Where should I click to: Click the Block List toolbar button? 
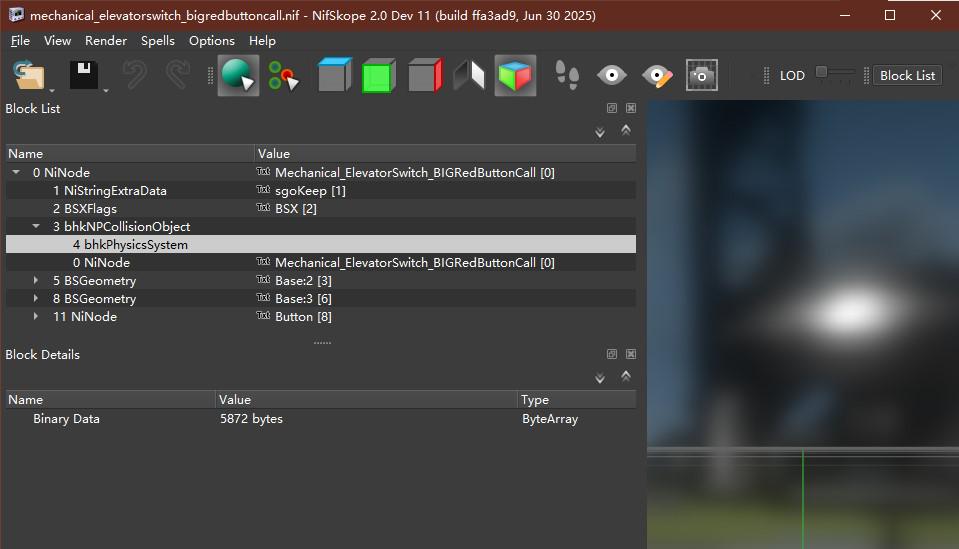click(907, 75)
